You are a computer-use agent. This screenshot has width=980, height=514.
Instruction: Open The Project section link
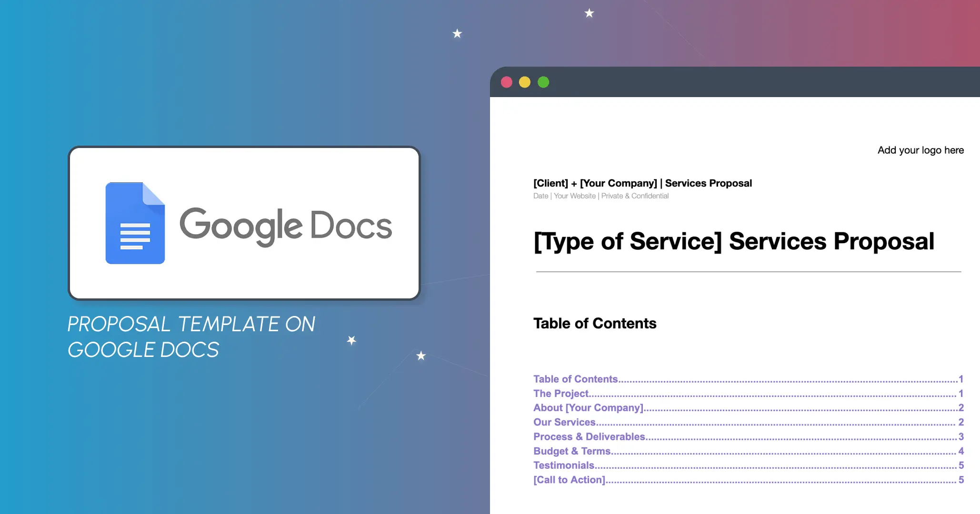pos(561,394)
